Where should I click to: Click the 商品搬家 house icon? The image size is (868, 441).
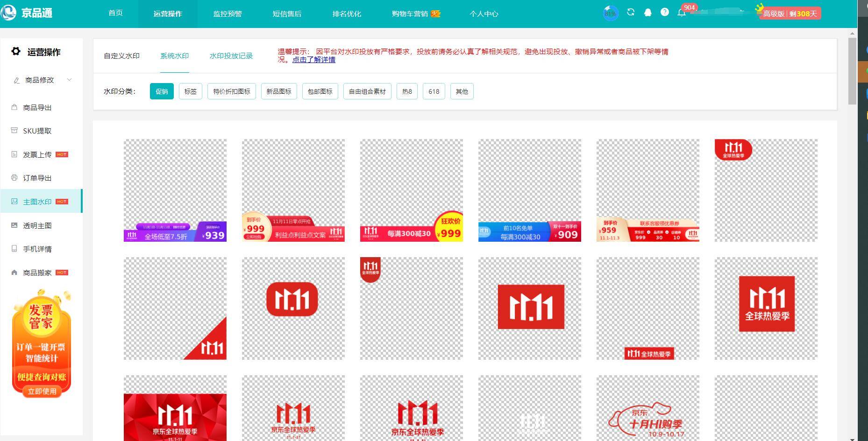coord(14,273)
